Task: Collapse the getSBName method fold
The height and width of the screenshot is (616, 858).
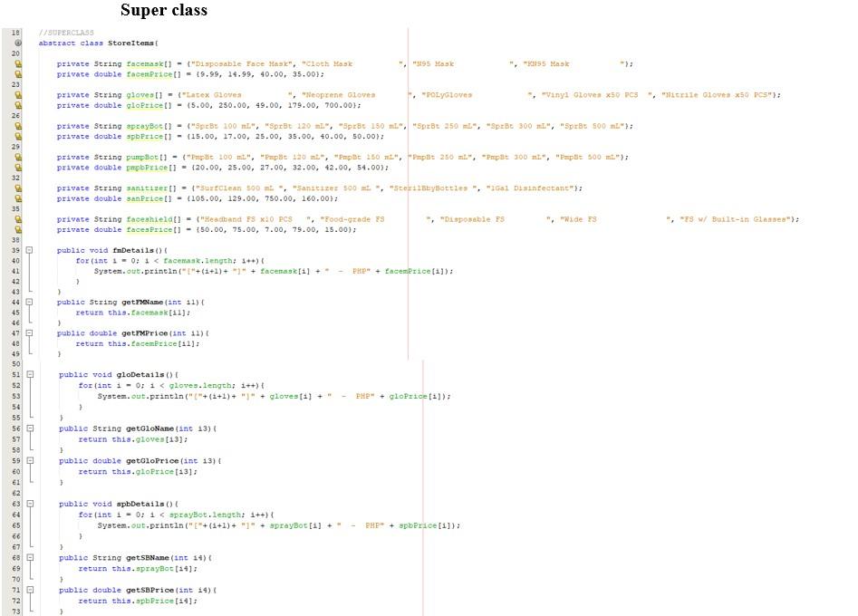Action: click(30, 557)
